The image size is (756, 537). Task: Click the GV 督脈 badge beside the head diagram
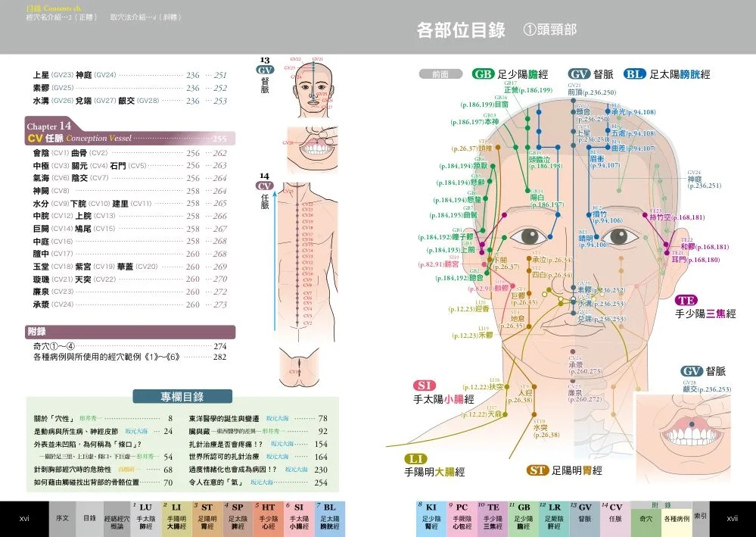pyautogui.click(x=580, y=75)
